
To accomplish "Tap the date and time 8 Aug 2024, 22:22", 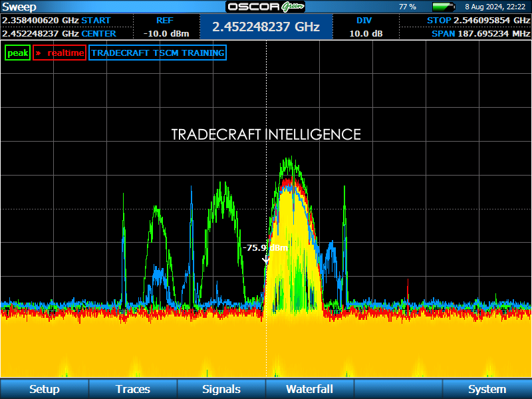I will pyautogui.click(x=495, y=7).
